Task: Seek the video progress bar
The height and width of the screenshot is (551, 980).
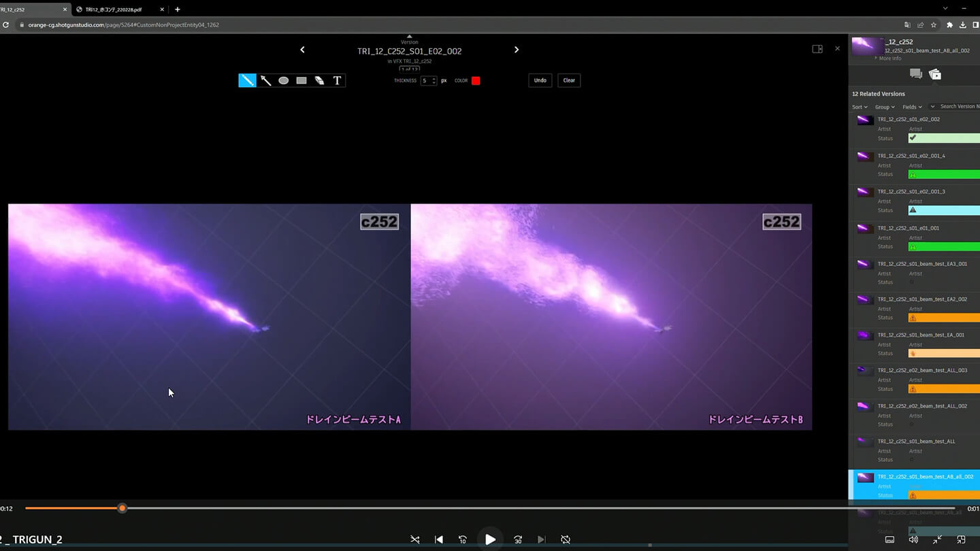Action: coord(490,508)
